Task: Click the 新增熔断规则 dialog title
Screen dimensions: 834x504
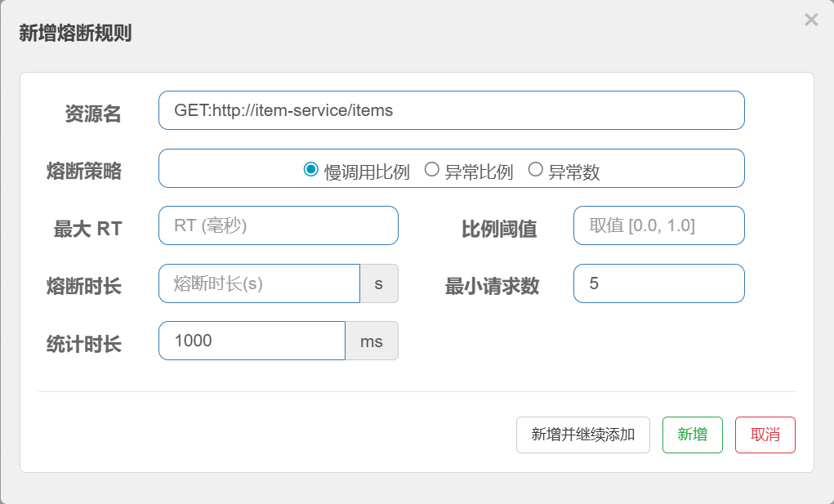Action: (x=75, y=33)
